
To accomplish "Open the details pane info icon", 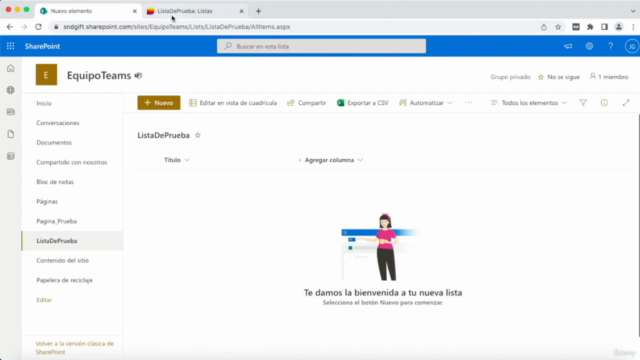I will [x=604, y=103].
